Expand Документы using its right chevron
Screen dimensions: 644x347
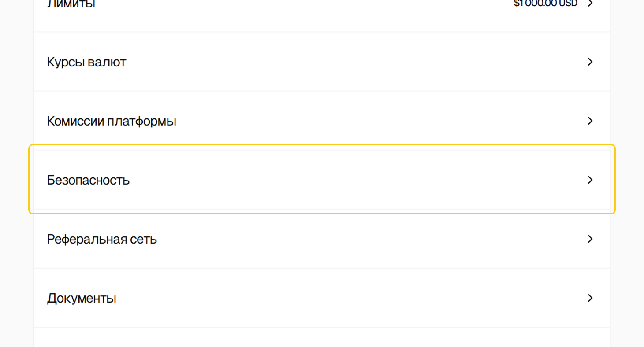tap(590, 298)
